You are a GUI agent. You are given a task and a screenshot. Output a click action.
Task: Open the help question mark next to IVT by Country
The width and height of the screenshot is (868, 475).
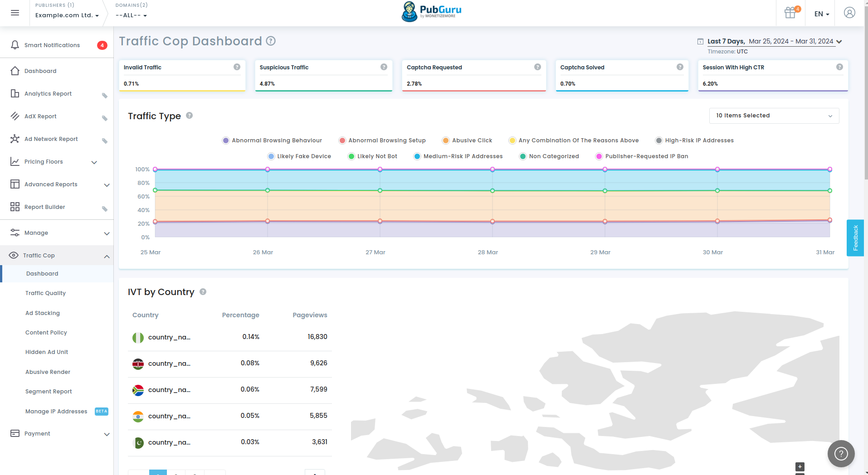(203, 291)
